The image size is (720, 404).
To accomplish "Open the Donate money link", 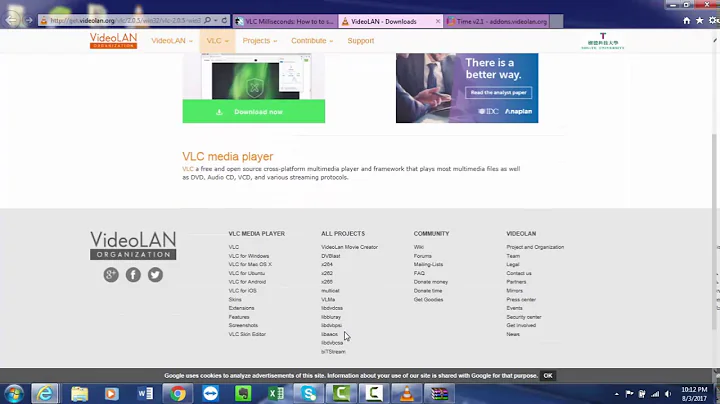I will [431, 282].
